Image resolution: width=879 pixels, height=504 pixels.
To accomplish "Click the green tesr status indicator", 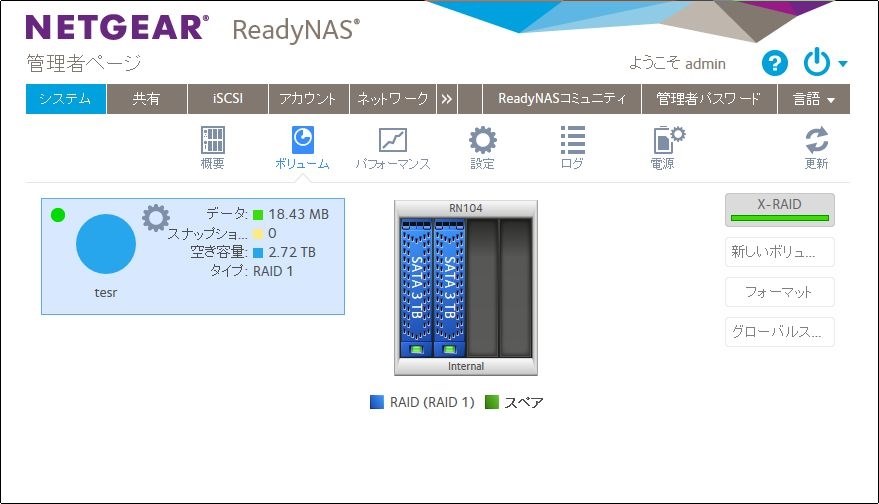I will (x=58, y=215).
